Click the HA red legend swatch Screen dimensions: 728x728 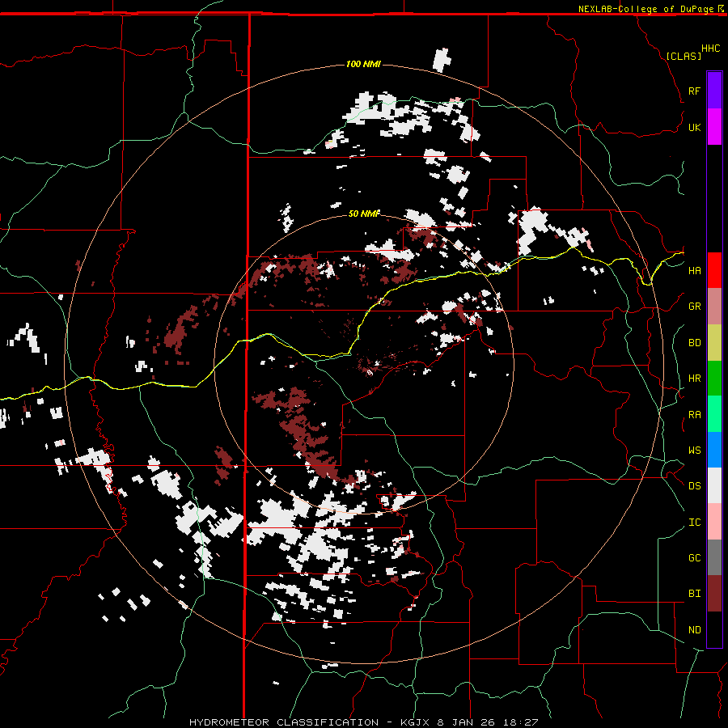point(714,270)
